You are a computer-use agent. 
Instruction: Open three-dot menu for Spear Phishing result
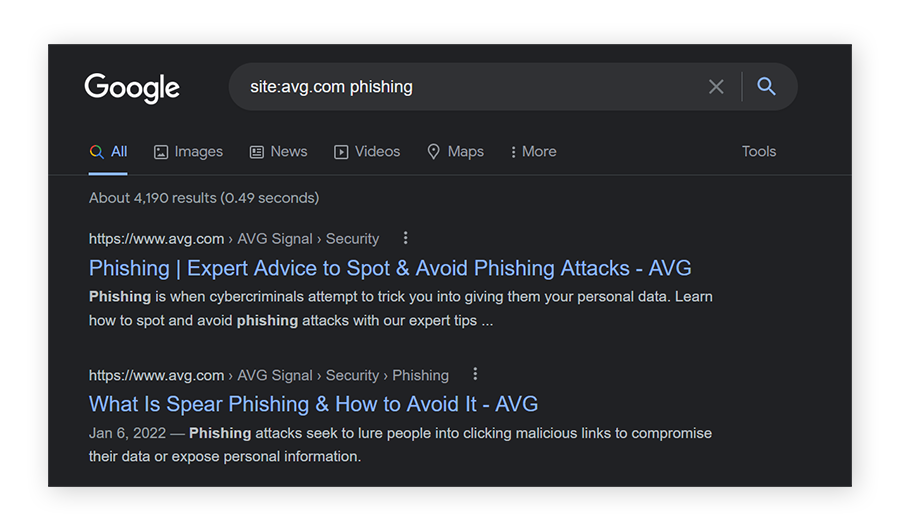(475, 374)
